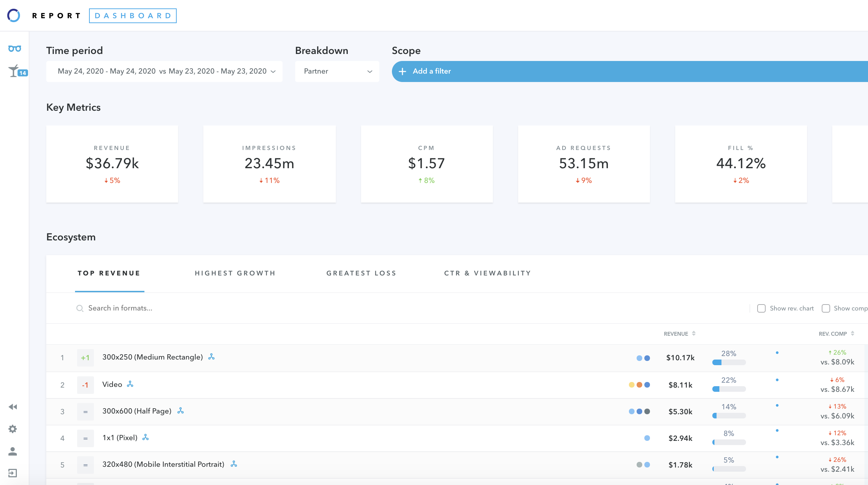Sort by Revenue column arrows

pos(693,334)
